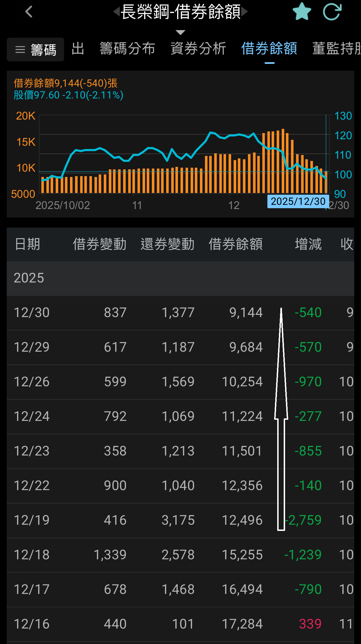The width and height of the screenshot is (361, 644).
Task: Click the 增減 column header
Action: pos(308,244)
